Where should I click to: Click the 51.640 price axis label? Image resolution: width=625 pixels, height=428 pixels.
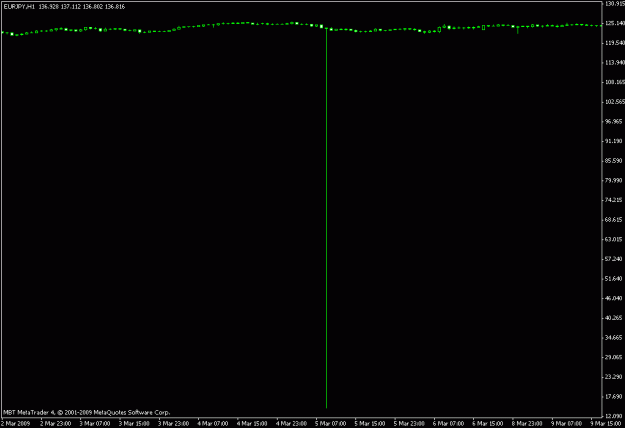point(615,279)
